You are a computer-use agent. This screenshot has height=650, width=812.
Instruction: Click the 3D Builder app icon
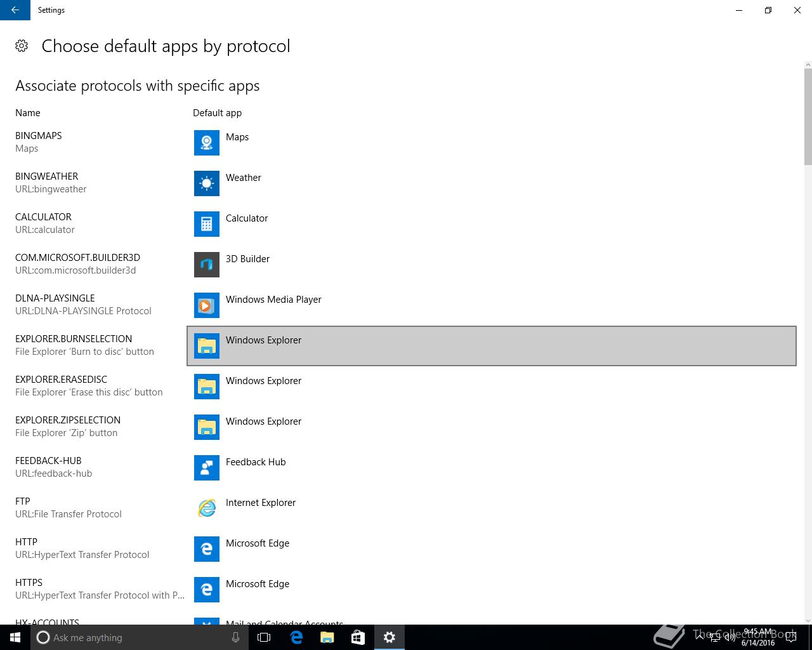point(206,265)
